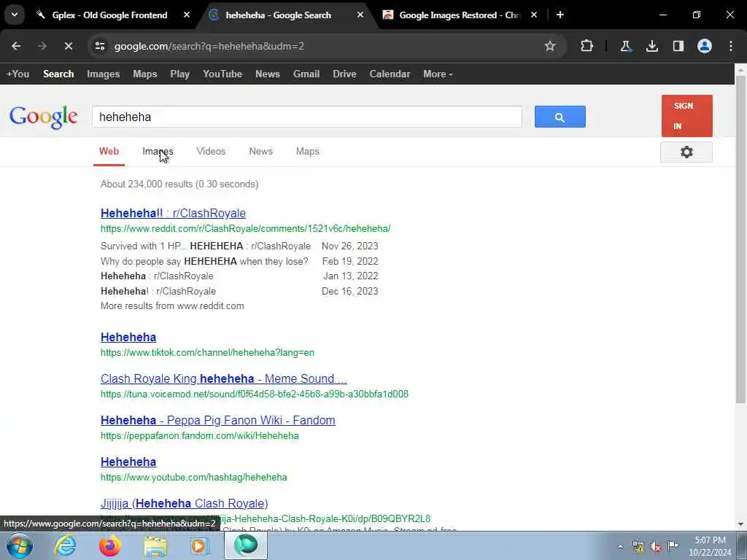The image size is (747, 560).
Task: Open the Chrome profile avatar
Action: click(705, 46)
